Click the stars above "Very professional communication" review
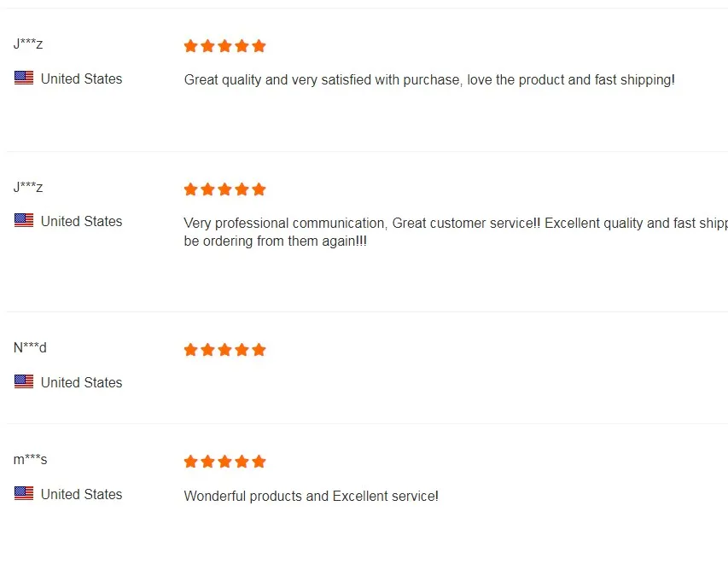Image resolution: width=728 pixels, height=564 pixels. pyautogui.click(x=224, y=189)
